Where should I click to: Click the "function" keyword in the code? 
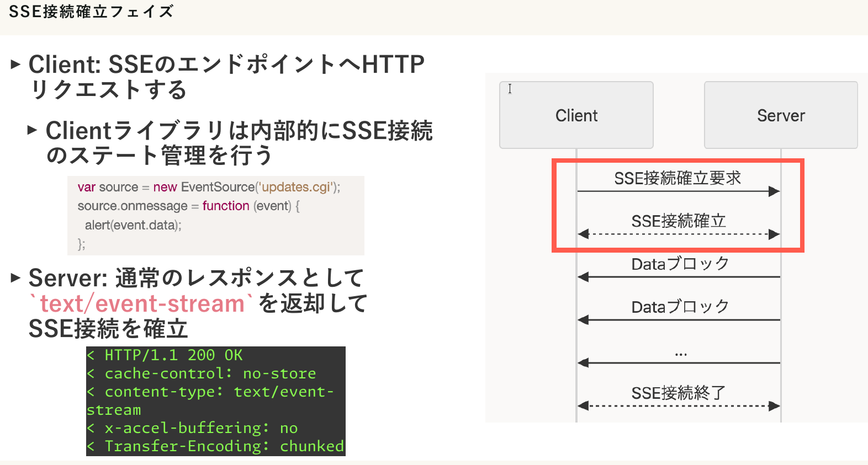coord(226,206)
